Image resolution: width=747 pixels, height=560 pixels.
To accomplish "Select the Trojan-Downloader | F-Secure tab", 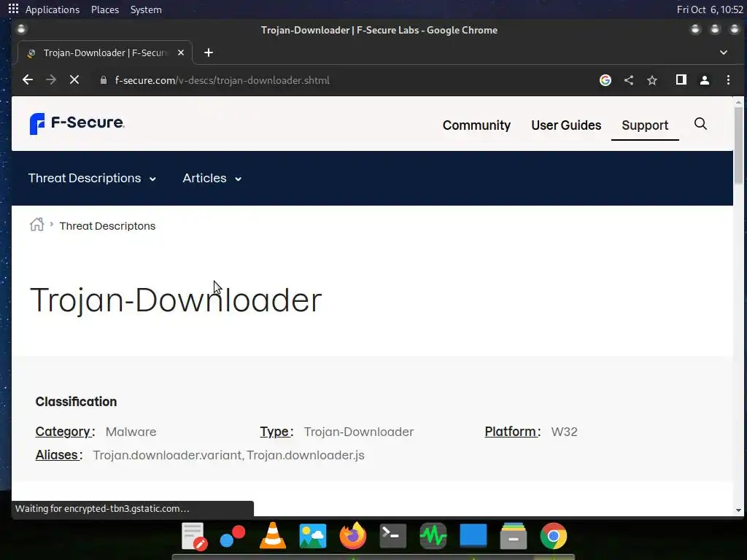I will (x=105, y=52).
